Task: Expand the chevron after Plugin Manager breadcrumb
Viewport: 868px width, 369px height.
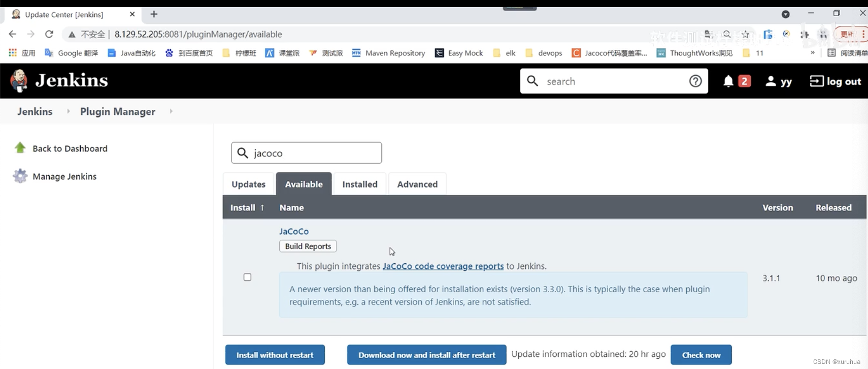Action: (171, 111)
